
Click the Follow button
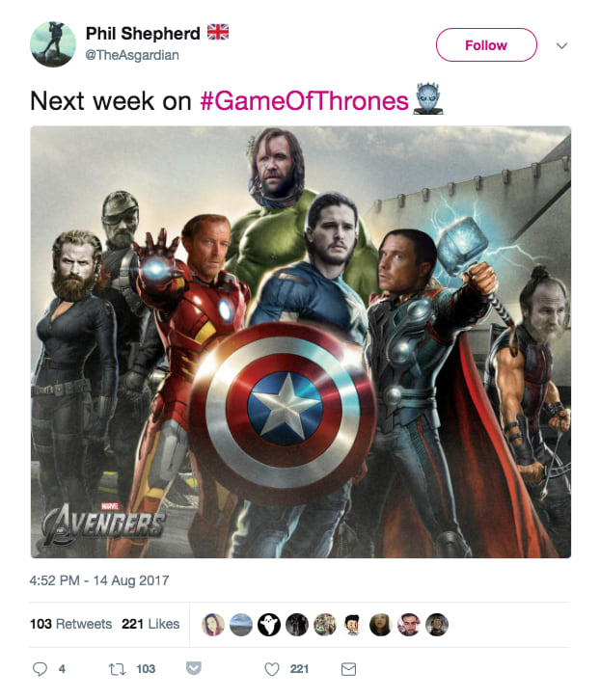486,44
